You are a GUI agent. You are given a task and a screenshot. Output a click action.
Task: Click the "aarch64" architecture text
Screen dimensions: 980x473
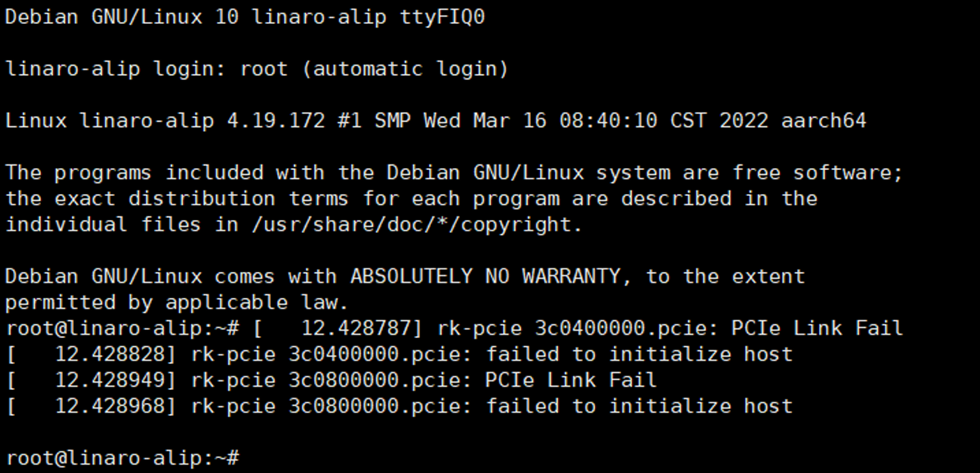coord(823,121)
